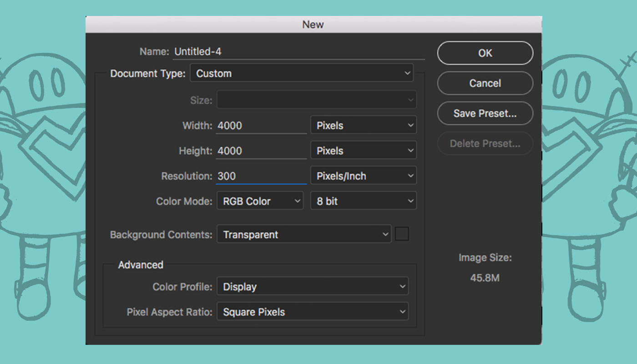Click the Name text field
The image size is (637, 364).
pyautogui.click(x=298, y=52)
